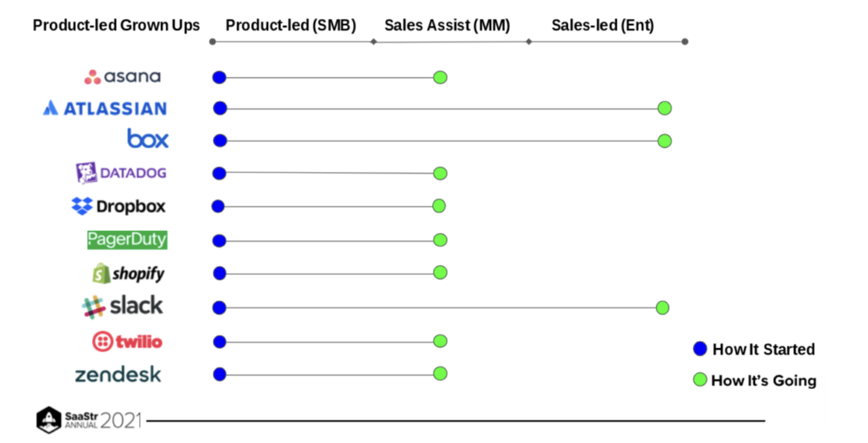Click the SaaStr Annual 2021 logo

(x=89, y=419)
